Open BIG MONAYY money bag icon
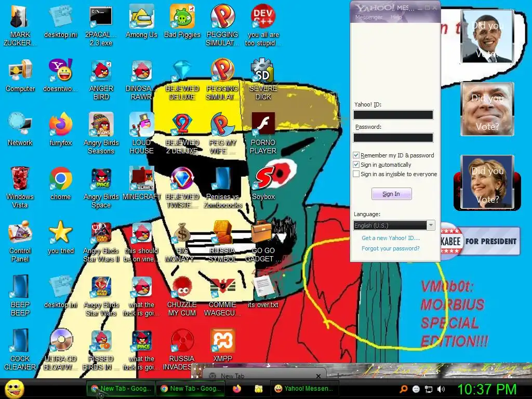Image resolution: width=532 pixels, height=399 pixels. coord(182,242)
